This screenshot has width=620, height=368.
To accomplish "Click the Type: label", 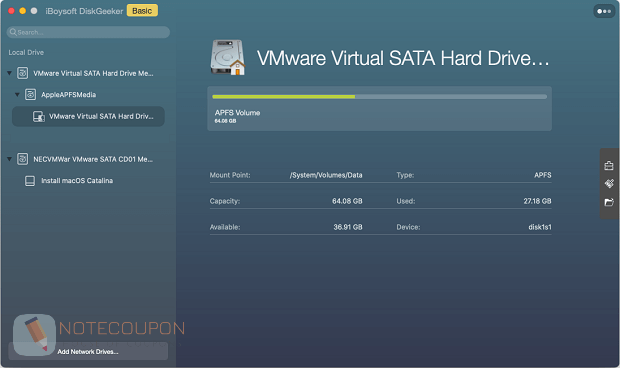I will tap(405, 175).
